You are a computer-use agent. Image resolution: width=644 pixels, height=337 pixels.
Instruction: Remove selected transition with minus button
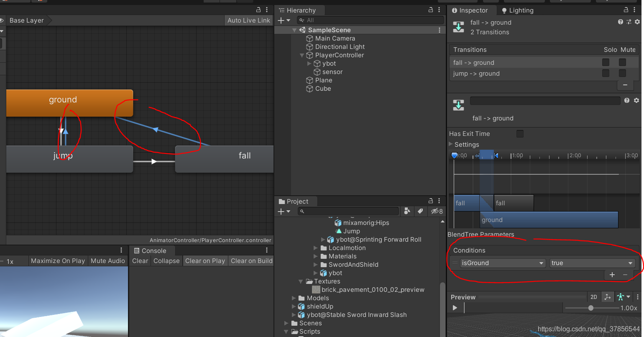(x=625, y=85)
